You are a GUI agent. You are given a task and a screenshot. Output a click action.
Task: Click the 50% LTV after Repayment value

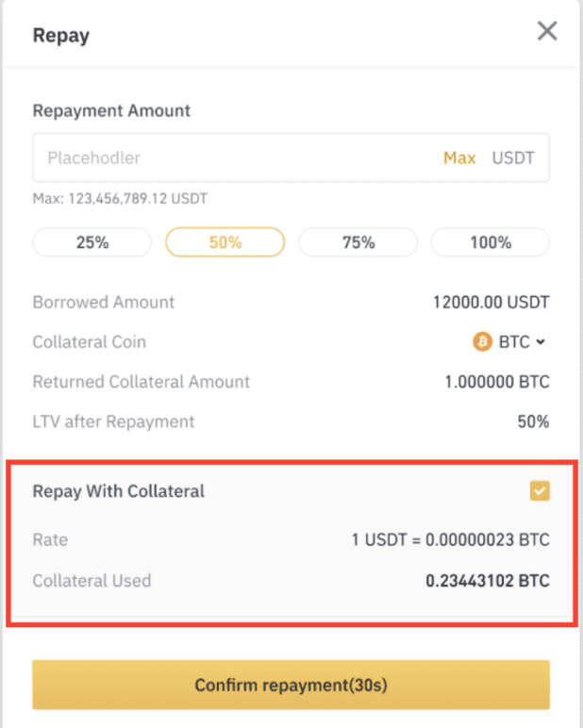point(533,422)
